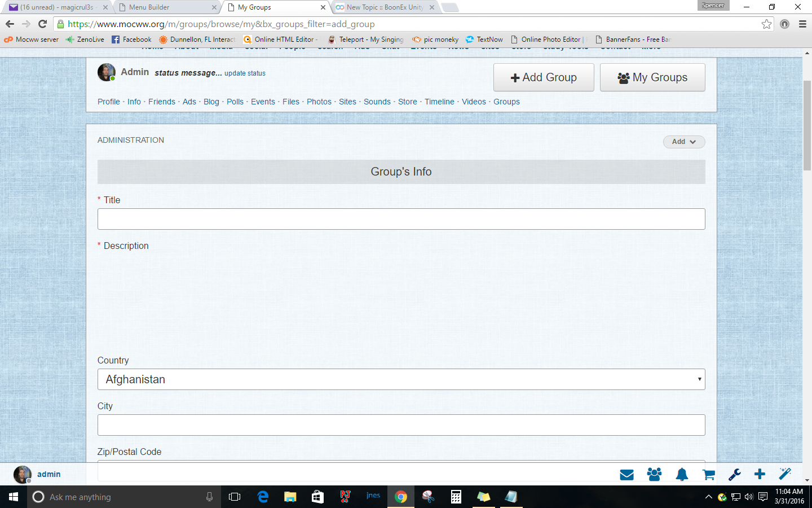812x508 pixels.
Task: Click the update status link
Action: [245, 73]
